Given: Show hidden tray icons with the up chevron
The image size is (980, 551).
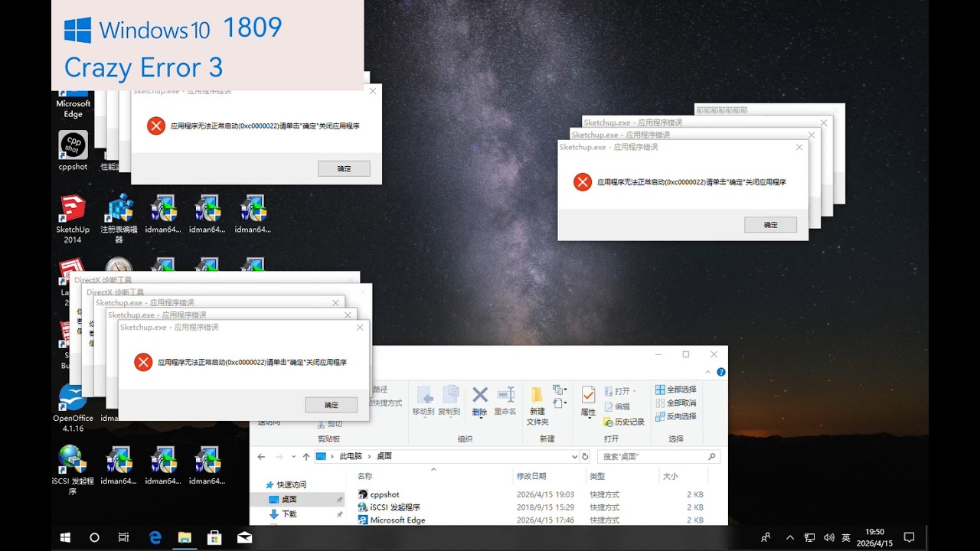Looking at the screenshot, I should [x=790, y=537].
